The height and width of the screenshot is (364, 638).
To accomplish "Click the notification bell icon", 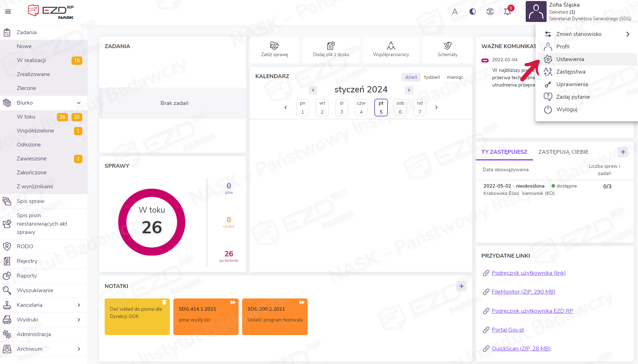I will point(507,12).
